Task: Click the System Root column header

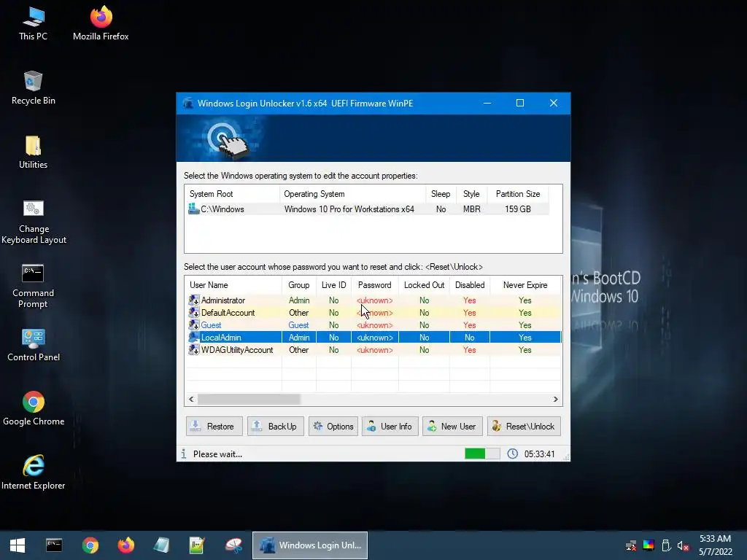Action: coord(232,194)
